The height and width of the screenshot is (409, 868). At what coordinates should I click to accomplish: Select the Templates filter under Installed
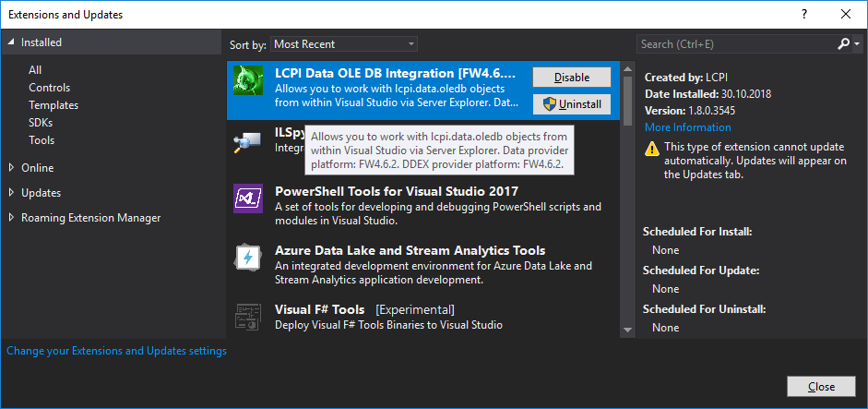54,105
